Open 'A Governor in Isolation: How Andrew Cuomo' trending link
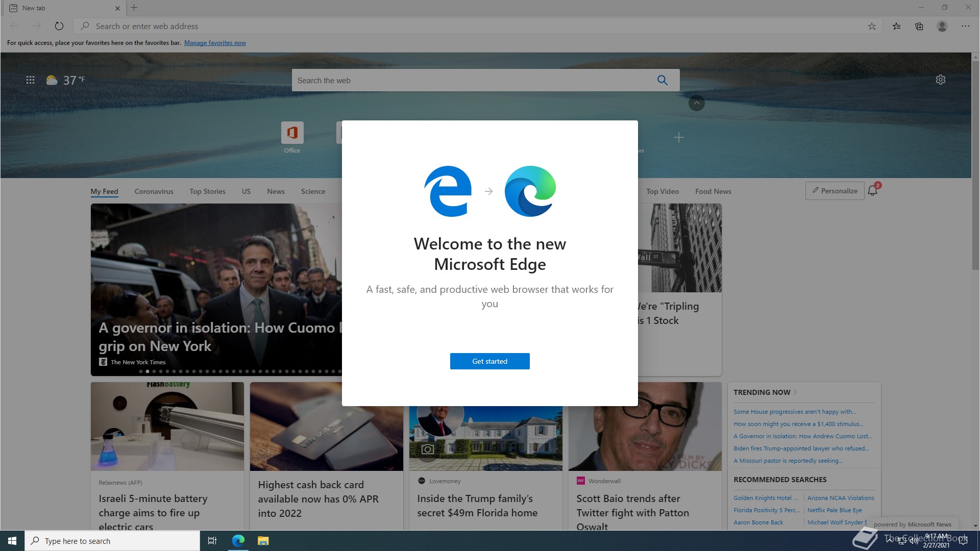Image resolution: width=980 pixels, height=551 pixels. [x=802, y=436]
